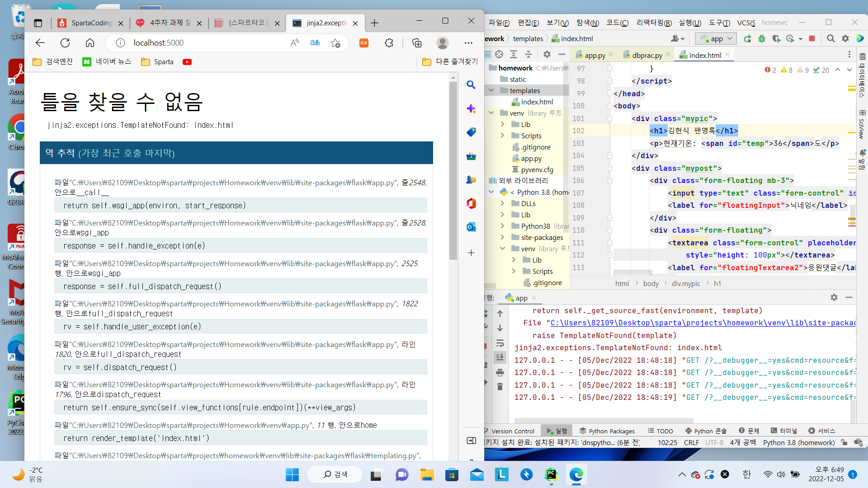Refresh the localhost:5000 page in Edge

[65, 43]
